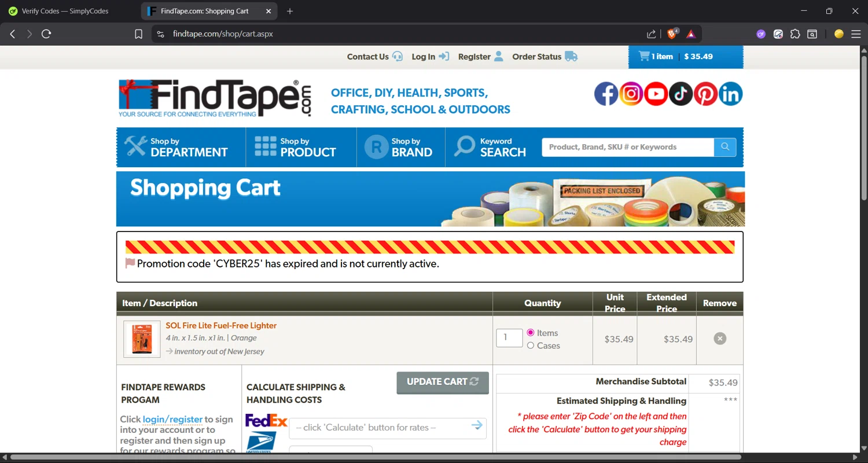Image resolution: width=868 pixels, height=463 pixels.
Task: Click the browser back arrow
Action: [x=13, y=34]
